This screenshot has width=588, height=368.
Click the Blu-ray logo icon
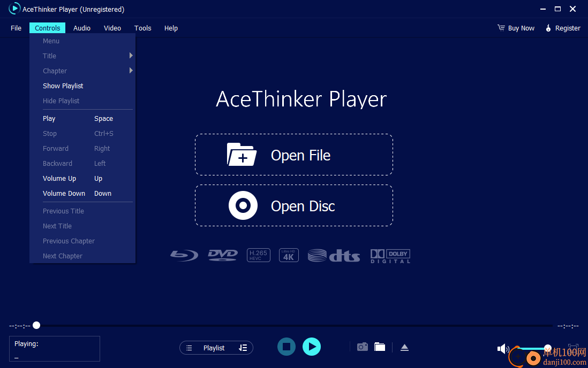click(x=184, y=256)
